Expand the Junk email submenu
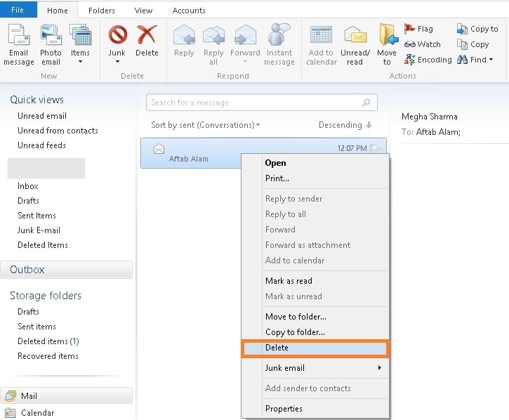Screen dimensions: 509x420 [x=315, y=368]
